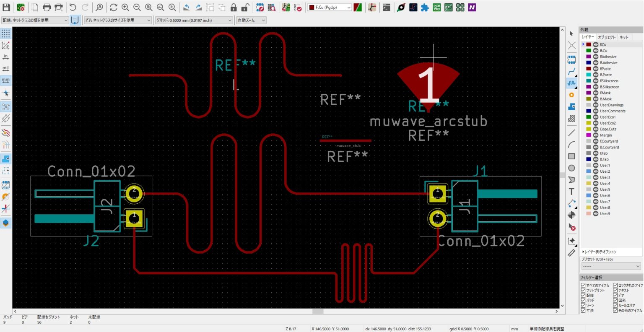Toggle the ビア selection filter checkbox
The width and height of the screenshot is (644, 332).
point(615,295)
